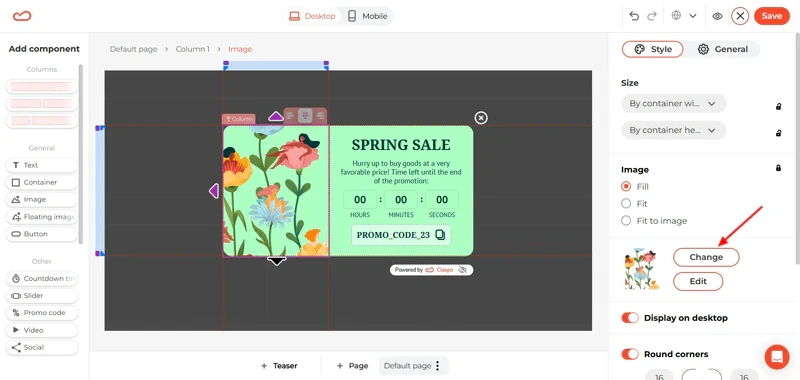800x380 pixels.
Task: Open the General tab
Action: click(x=723, y=49)
